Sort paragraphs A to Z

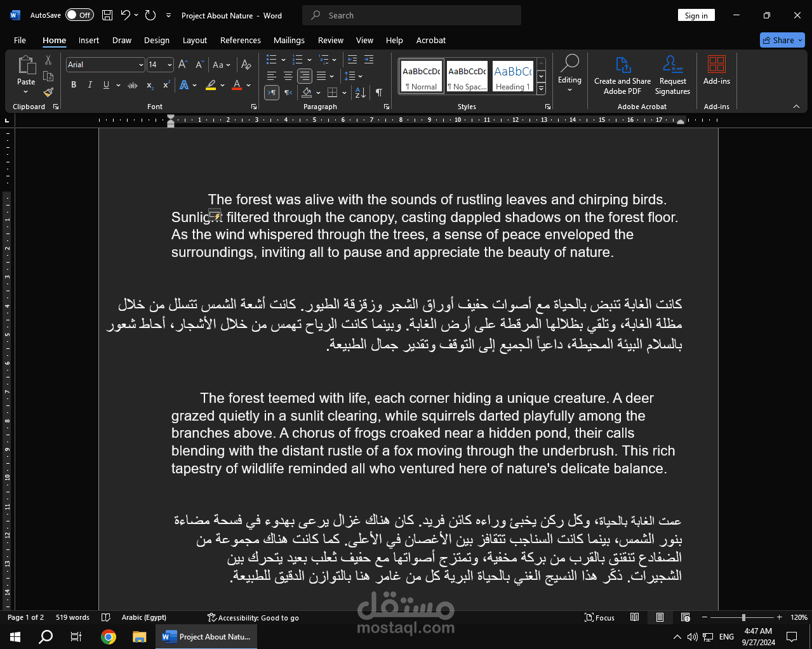[361, 93]
